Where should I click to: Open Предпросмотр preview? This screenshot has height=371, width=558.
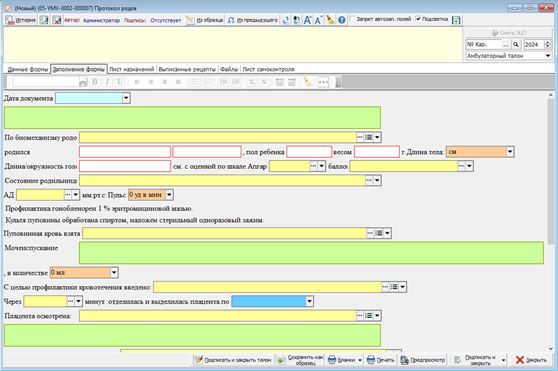point(423,360)
